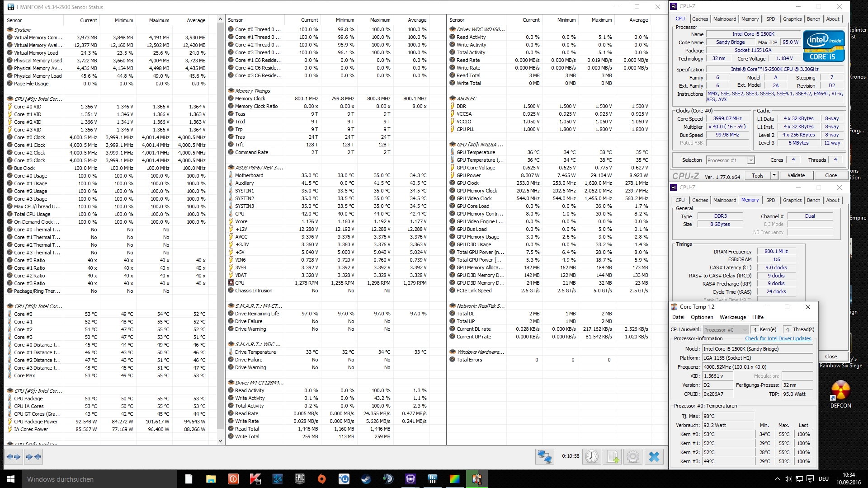This screenshot has height=488, width=868.
Task: Switch to the Caches tab in CPU-Z
Action: pos(700,19)
